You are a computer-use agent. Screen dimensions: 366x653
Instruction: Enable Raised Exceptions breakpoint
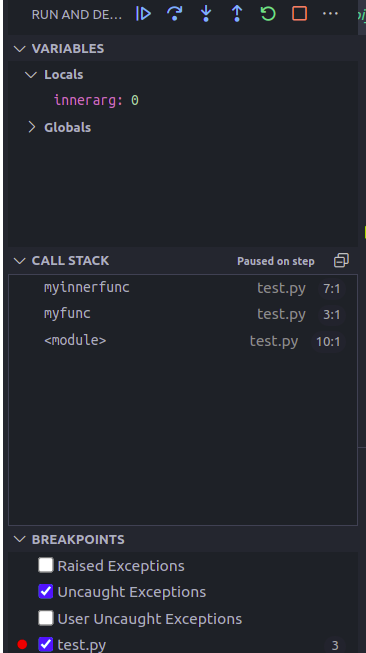pyautogui.click(x=46, y=566)
